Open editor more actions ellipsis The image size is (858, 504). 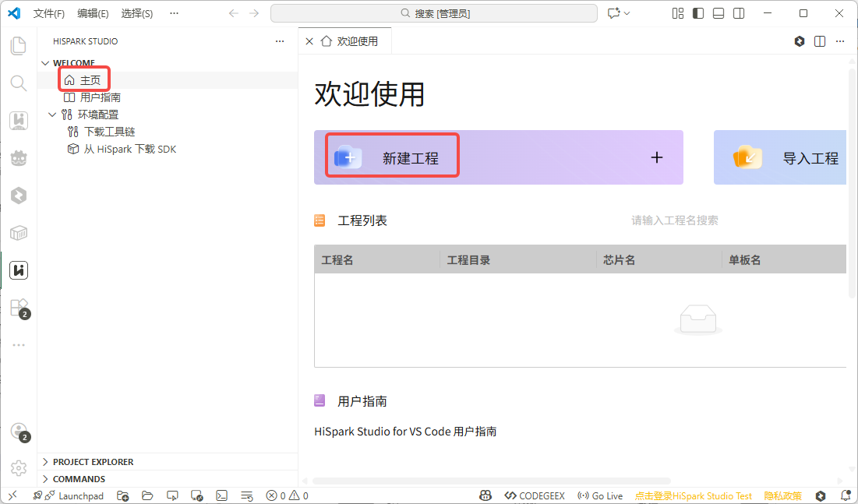[x=840, y=41]
